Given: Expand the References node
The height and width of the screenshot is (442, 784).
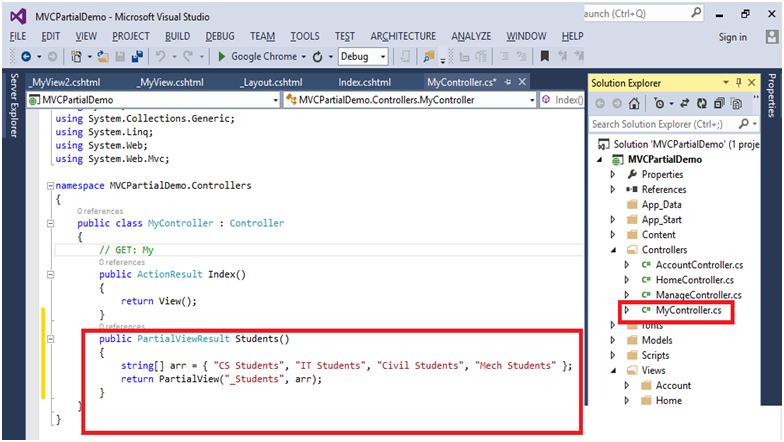Looking at the screenshot, I should [x=613, y=190].
